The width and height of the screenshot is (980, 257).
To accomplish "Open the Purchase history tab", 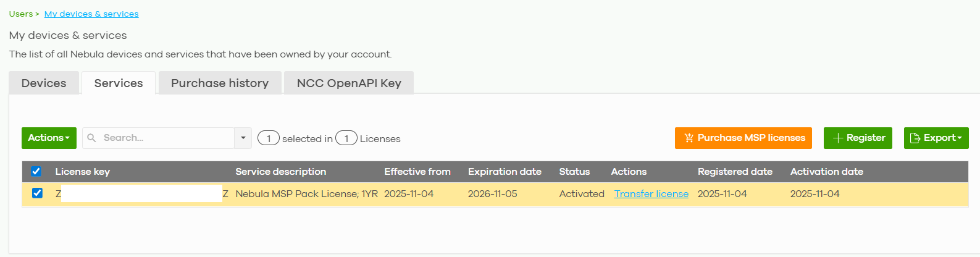I will 220,83.
